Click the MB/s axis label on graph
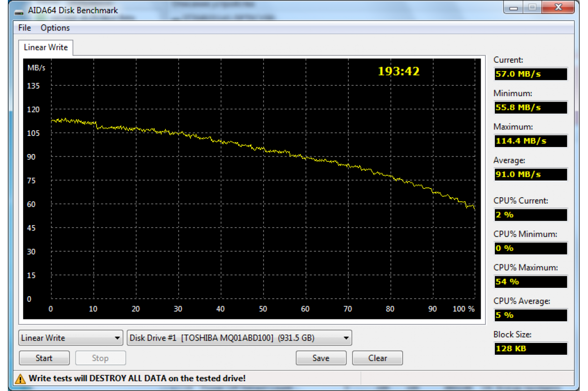 pos(36,68)
